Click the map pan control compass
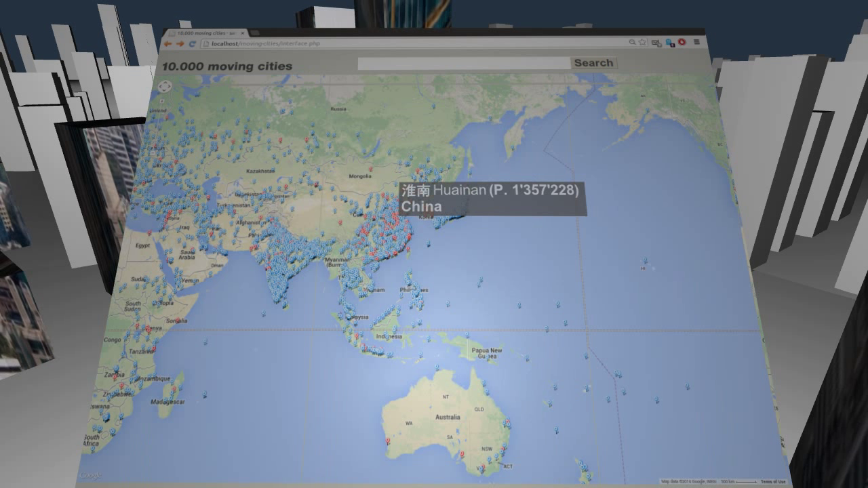The image size is (868, 488). point(164,87)
